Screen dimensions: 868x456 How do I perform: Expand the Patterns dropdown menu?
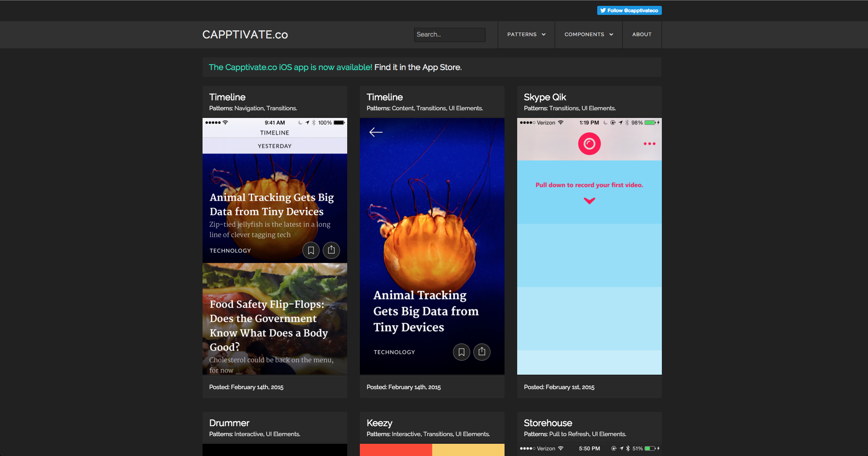(526, 35)
